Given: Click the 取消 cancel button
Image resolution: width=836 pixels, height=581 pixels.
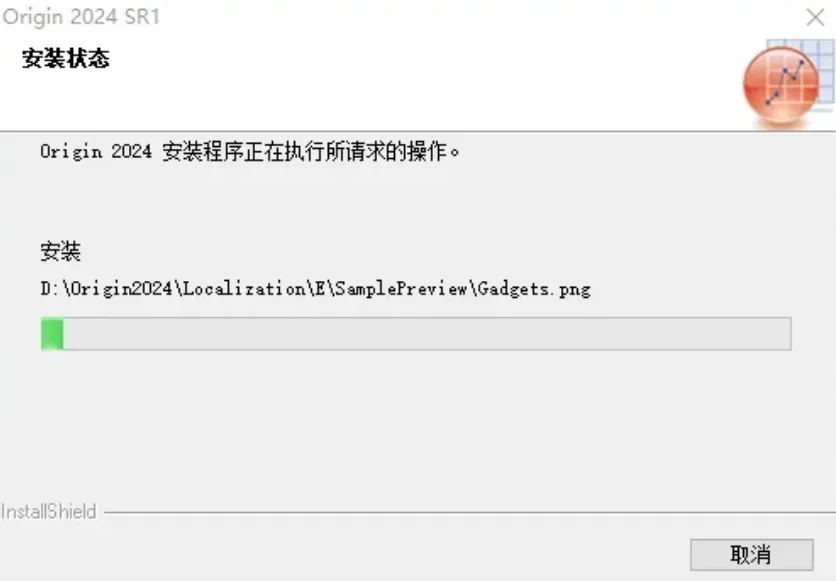Looking at the screenshot, I should click(752, 555).
